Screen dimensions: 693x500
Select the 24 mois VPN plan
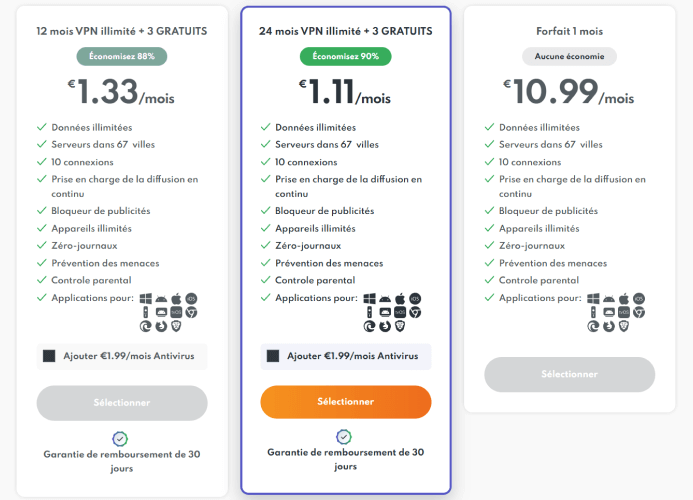[x=346, y=402]
